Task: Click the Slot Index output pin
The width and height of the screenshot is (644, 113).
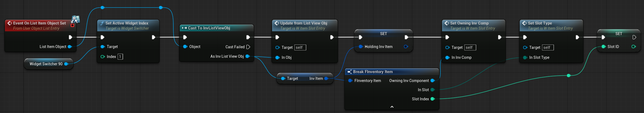Action: (x=432, y=99)
